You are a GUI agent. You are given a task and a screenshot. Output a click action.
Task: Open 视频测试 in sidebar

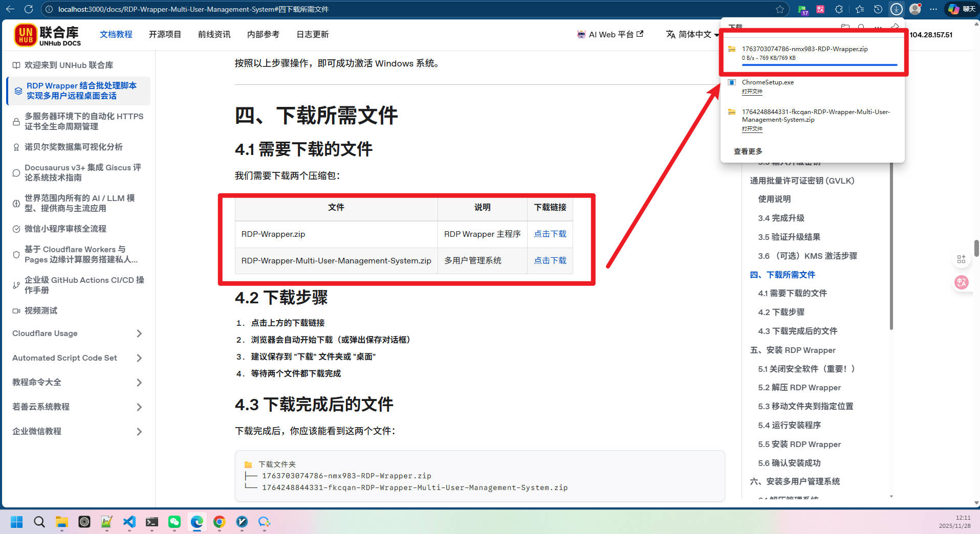[78, 310]
